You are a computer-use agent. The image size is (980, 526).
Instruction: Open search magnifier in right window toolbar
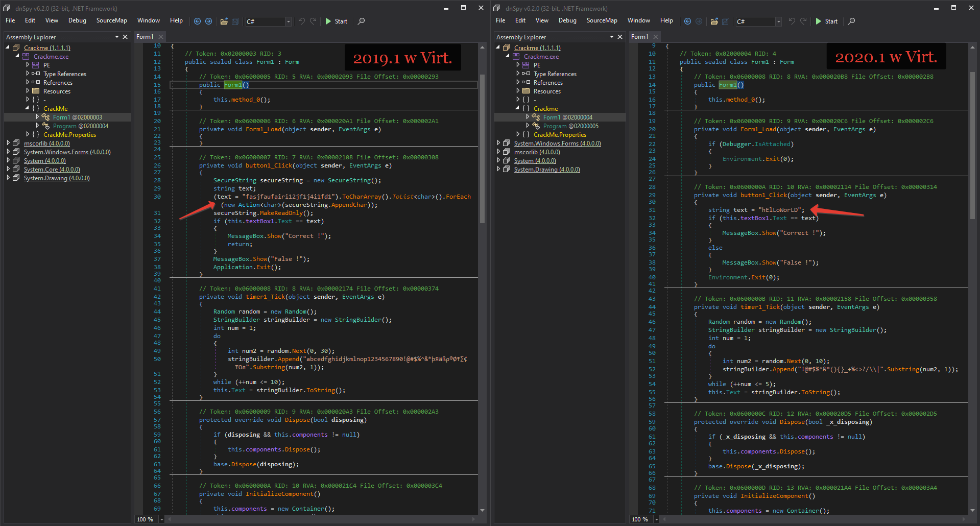click(851, 21)
